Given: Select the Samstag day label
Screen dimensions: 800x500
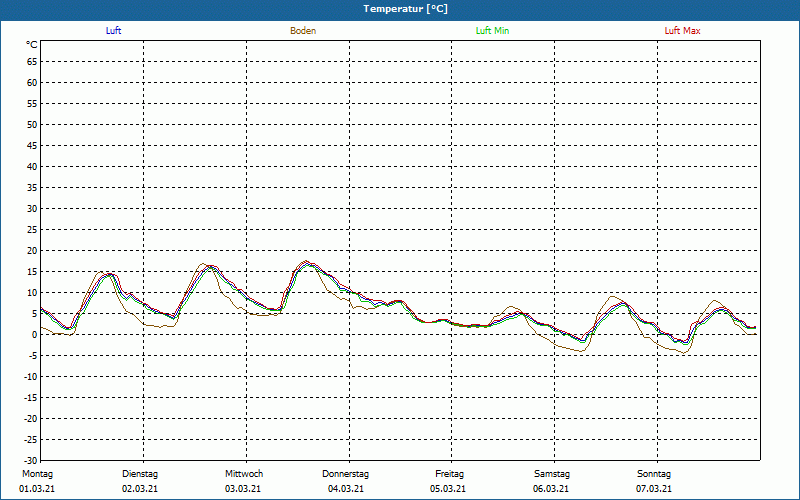Looking at the screenshot, I should pos(552,474).
